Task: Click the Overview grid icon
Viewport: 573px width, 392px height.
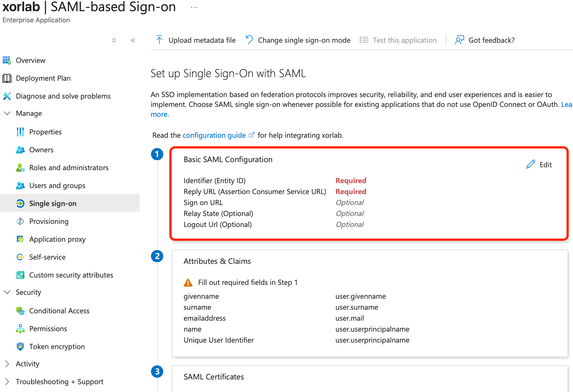Action: [x=7, y=60]
